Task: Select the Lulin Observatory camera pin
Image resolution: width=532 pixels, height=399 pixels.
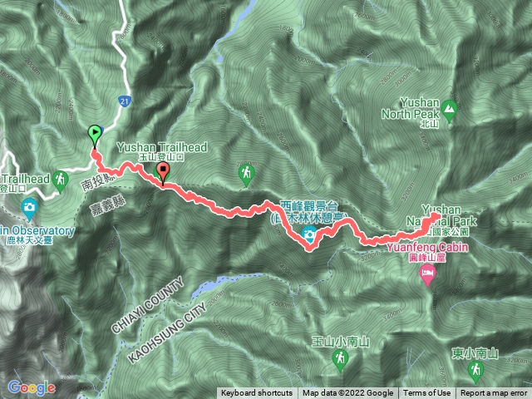Action: point(30,209)
